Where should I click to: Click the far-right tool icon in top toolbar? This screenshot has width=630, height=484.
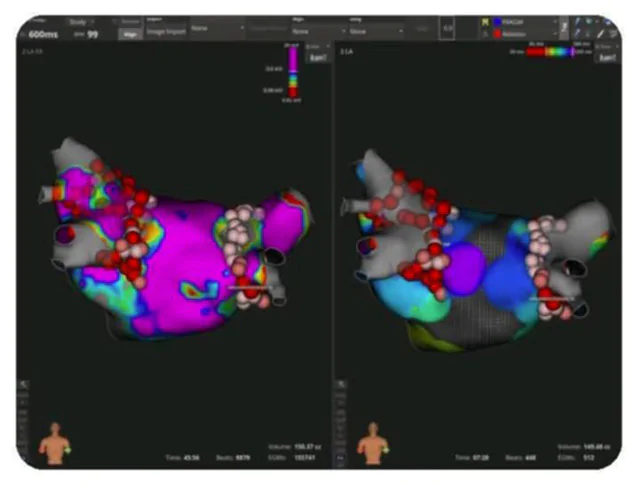point(612,33)
